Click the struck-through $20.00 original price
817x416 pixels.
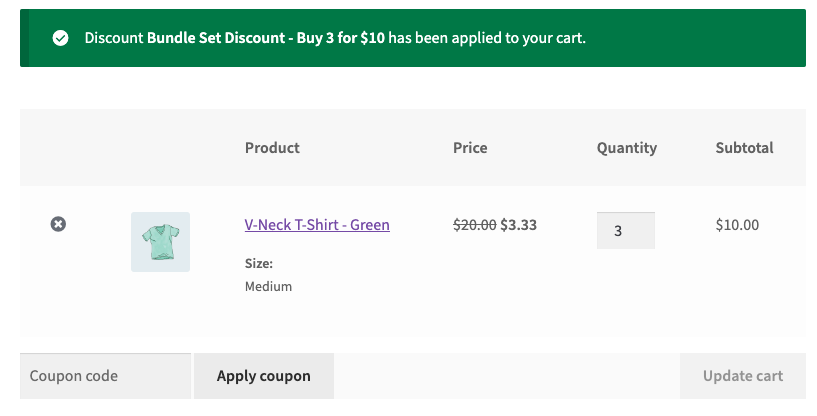pyautogui.click(x=475, y=225)
